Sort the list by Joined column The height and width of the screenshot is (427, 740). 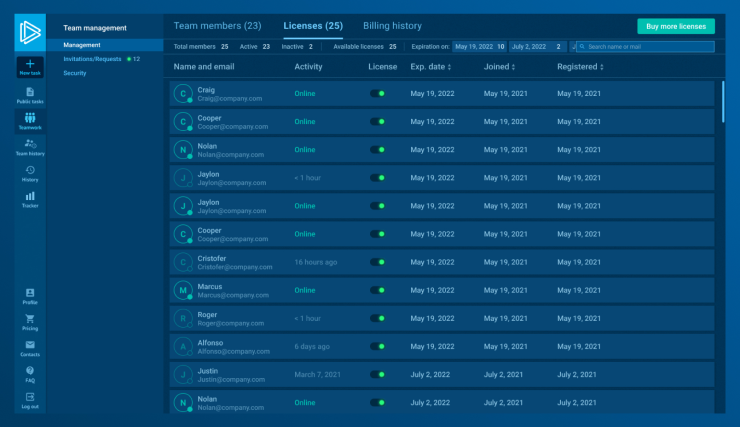[499, 67]
